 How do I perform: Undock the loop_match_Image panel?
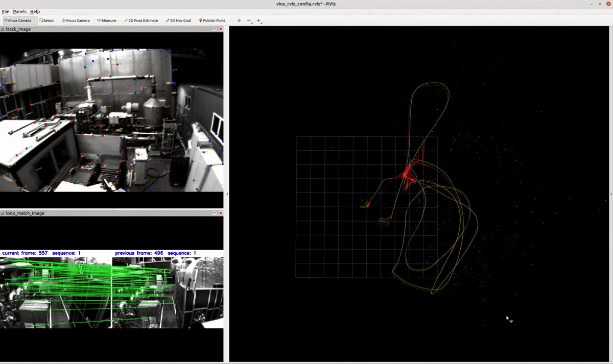click(215, 213)
